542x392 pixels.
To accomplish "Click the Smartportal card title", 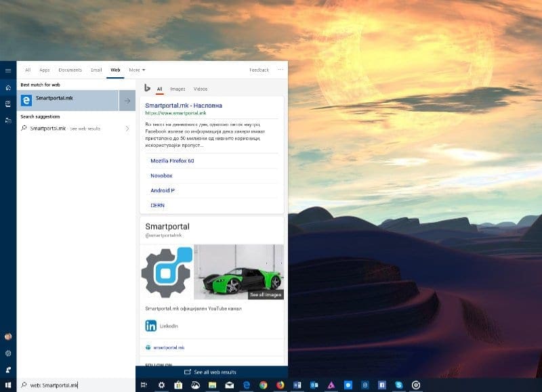I will (x=167, y=227).
